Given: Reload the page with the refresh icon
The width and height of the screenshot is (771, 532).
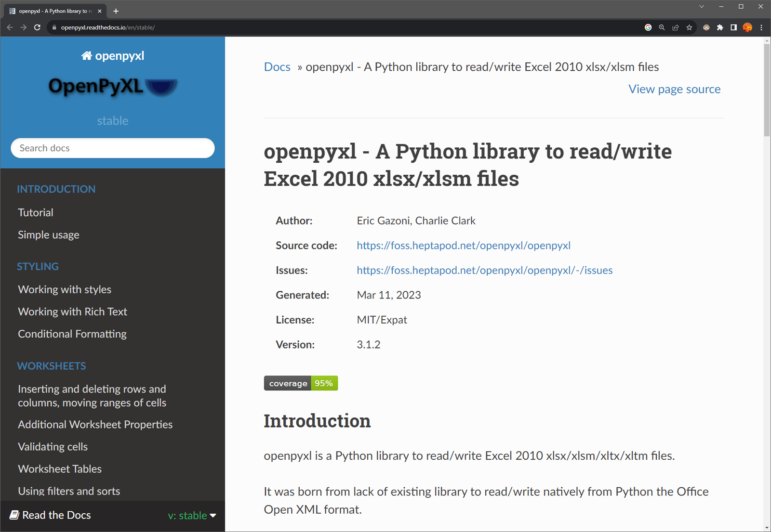Looking at the screenshot, I should pos(37,27).
